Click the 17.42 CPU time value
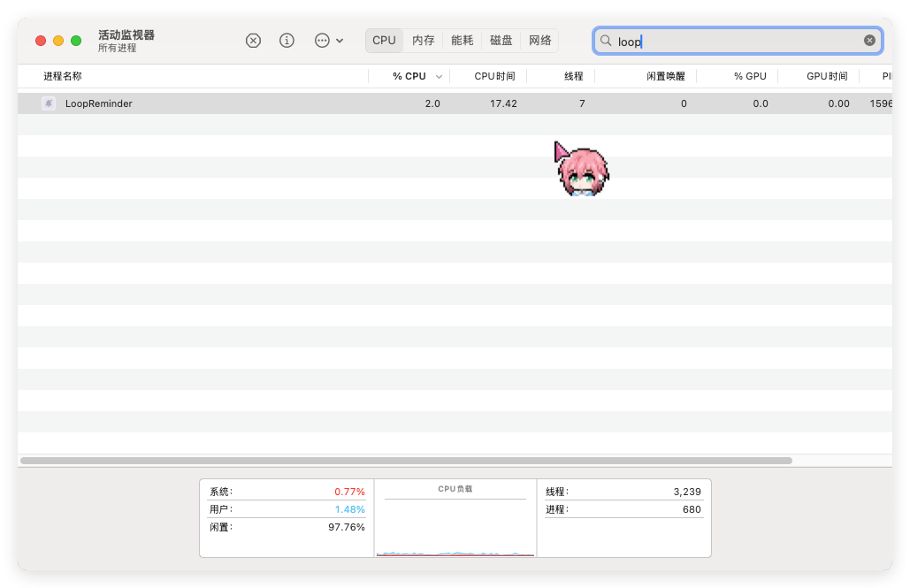The height and width of the screenshot is (588, 910). pyautogui.click(x=503, y=103)
